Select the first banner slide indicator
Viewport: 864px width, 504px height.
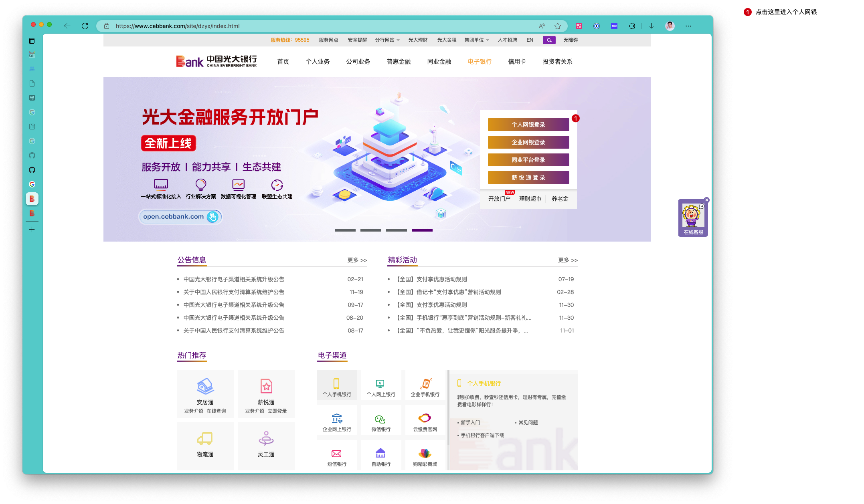click(x=345, y=230)
